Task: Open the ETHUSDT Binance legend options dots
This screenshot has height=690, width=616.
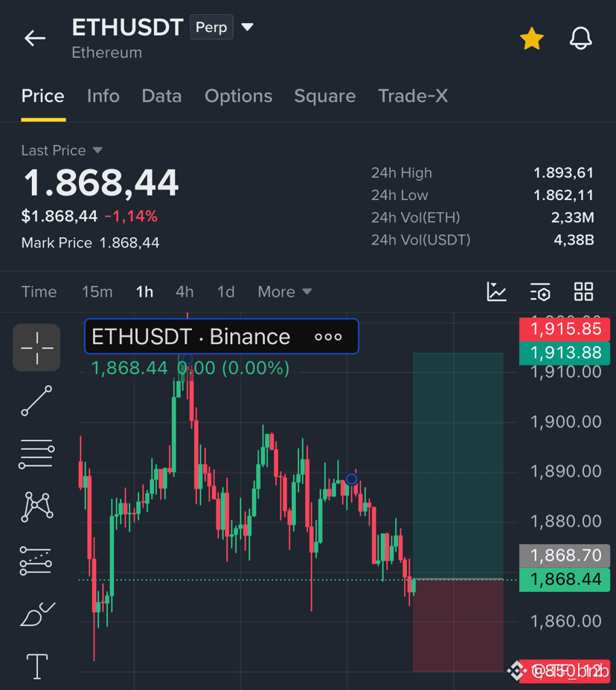Action: (x=328, y=337)
